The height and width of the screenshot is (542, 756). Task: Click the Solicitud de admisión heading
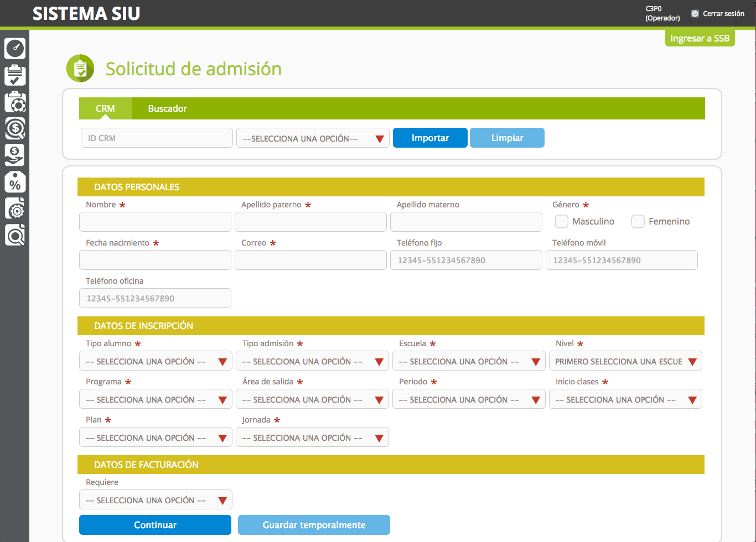click(194, 69)
